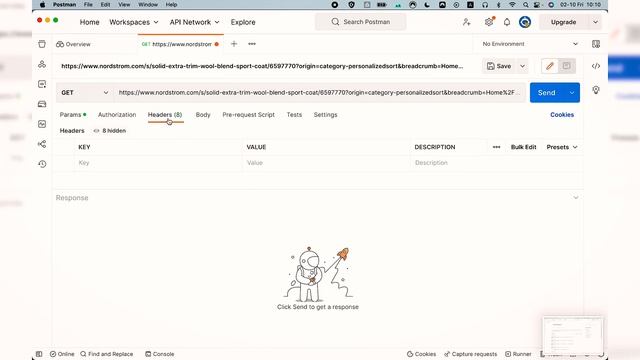Click the invite collaborators icon
Image resolution: width=640 pixels, height=360 pixels.
point(467,22)
